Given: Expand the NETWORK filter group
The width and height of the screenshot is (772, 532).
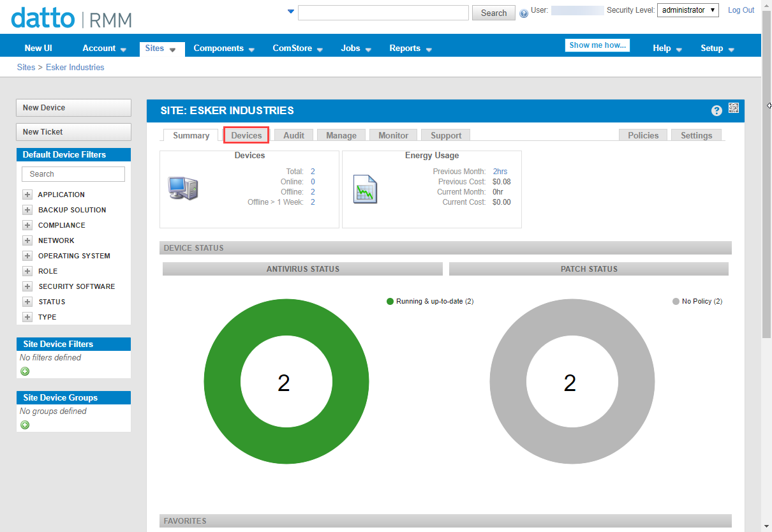Looking at the screenshot, I should pos(27,240).
